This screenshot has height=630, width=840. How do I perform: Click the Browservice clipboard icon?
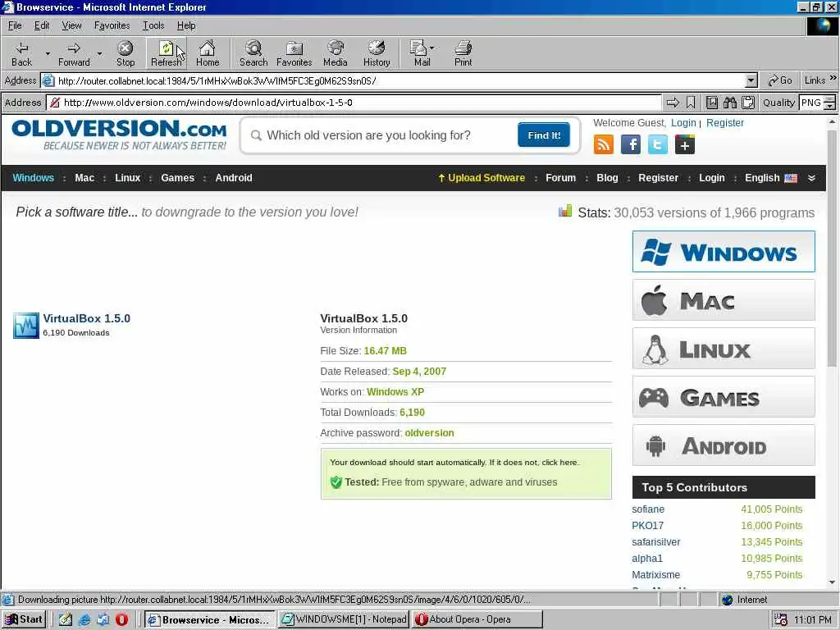(748, 103)
